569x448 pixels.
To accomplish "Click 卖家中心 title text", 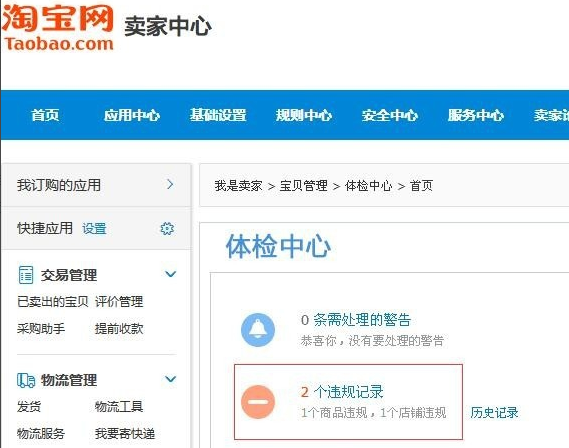I will coord(168,26).
